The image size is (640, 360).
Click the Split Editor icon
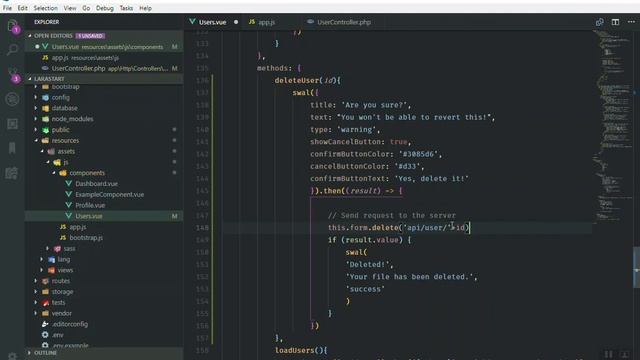tap(615, 22)
